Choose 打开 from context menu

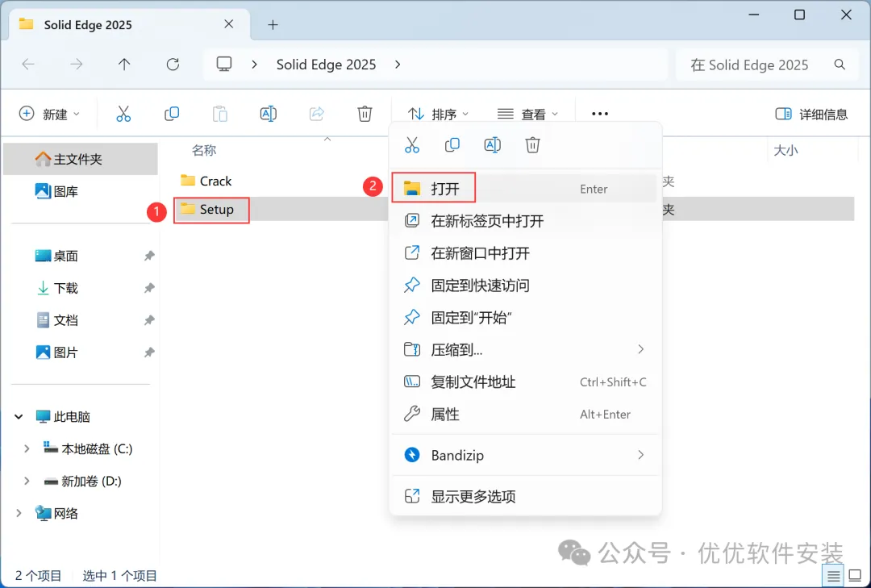[x=525, y=189]
